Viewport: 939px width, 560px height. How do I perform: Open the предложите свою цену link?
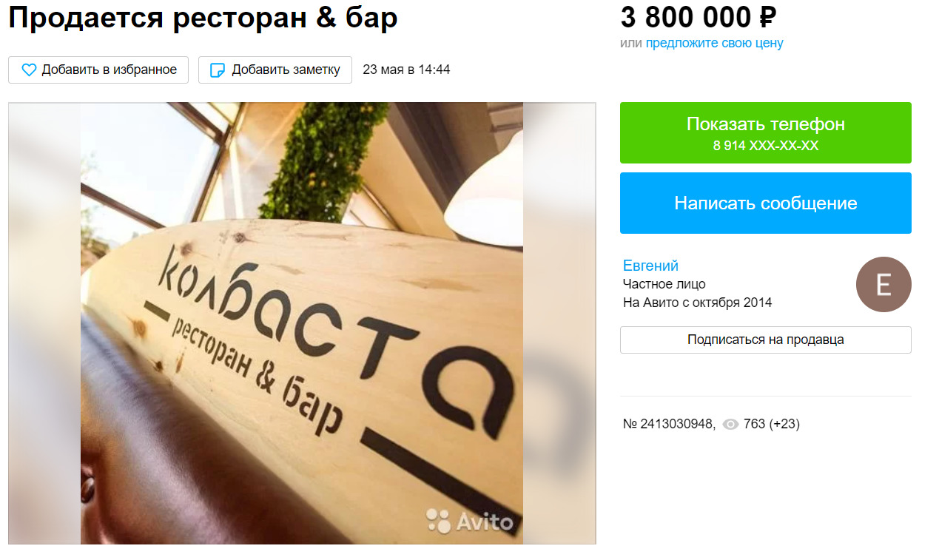coord(715,43)
